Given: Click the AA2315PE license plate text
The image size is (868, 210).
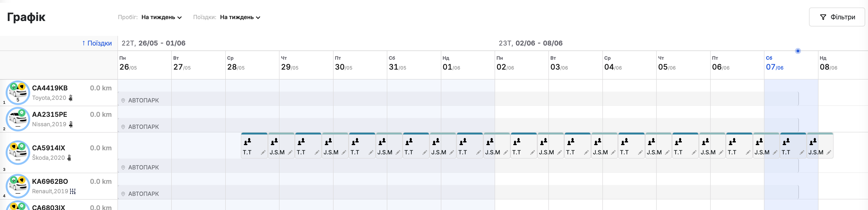Looking at the screenshot, I should pos(50,115).
